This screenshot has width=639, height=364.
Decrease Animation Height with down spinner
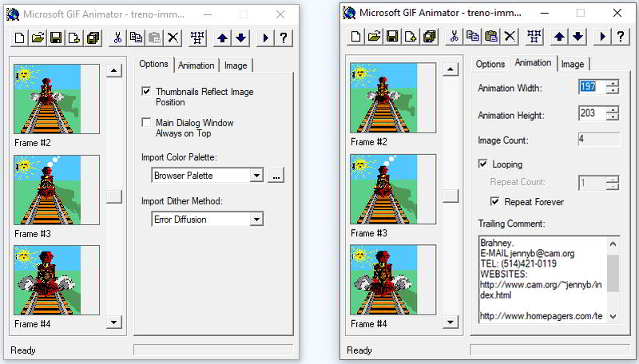tap(612, 117)
